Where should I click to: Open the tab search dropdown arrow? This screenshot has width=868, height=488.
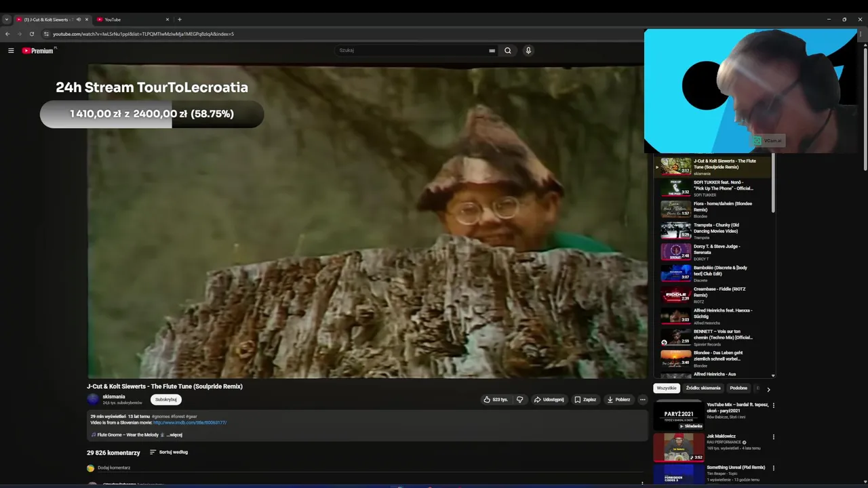point(6,20)
